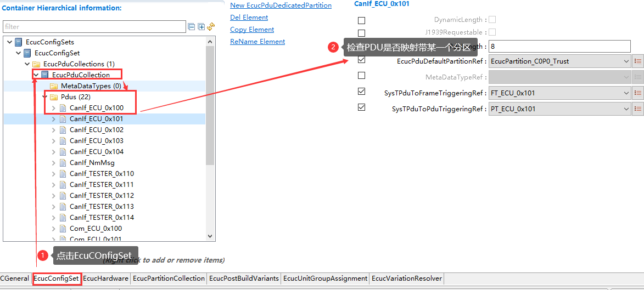The width and height of the screenshot is (644, 290).
Task: Click the collapse all tree icon
Action: coord(192,27)
